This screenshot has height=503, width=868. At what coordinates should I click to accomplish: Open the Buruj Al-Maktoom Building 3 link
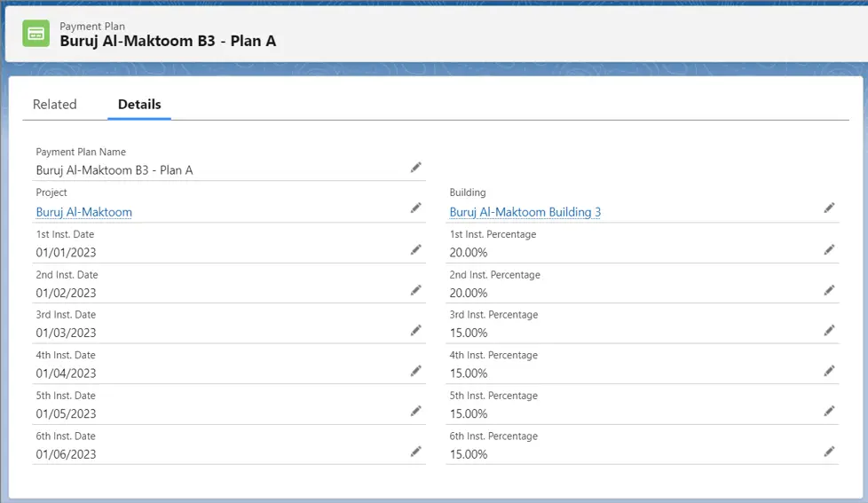coord(525,212)
